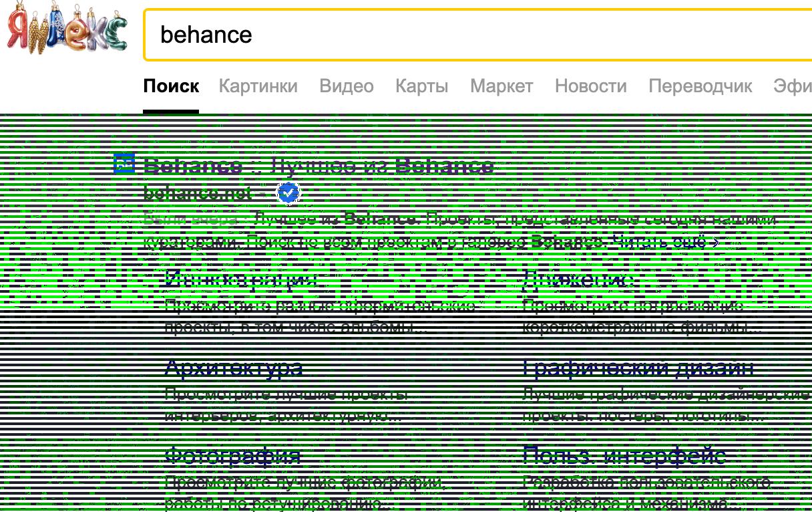Focus the search field containing behance

point(478,35)
